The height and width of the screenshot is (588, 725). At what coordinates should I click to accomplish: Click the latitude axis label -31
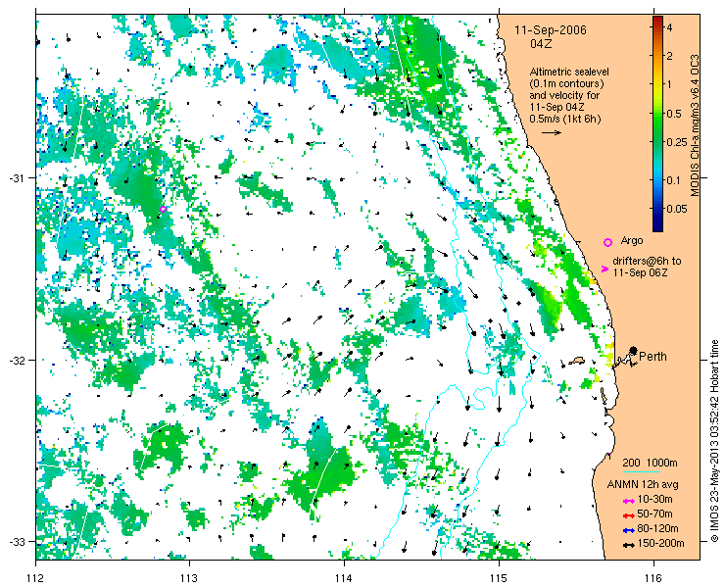[x=17, y=178]
